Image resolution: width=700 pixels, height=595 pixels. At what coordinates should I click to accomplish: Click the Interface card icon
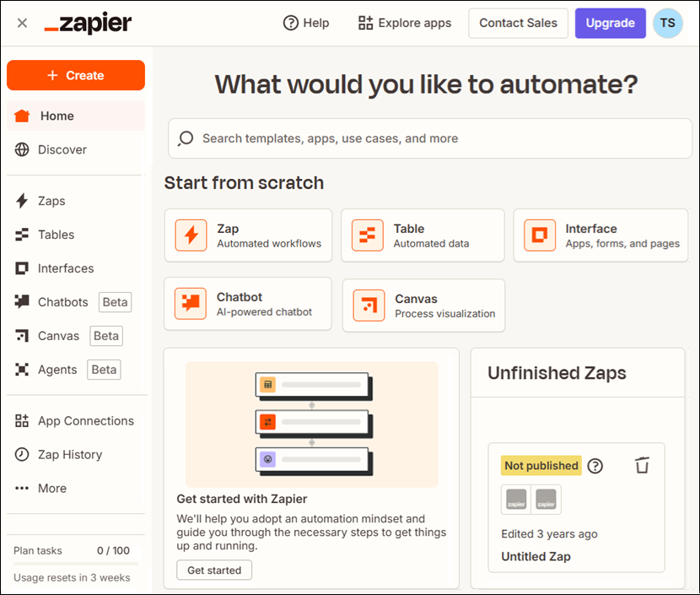(x=540, y=235)
